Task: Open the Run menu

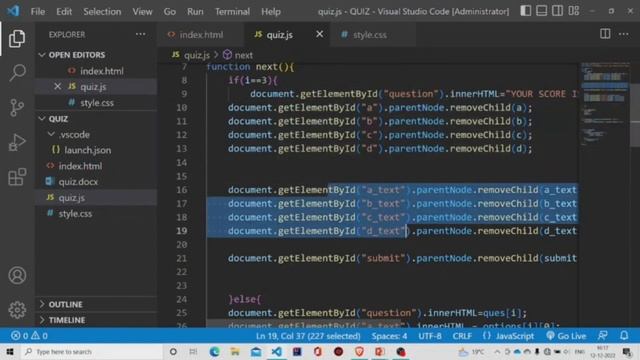Action: (x=195, y=11)
